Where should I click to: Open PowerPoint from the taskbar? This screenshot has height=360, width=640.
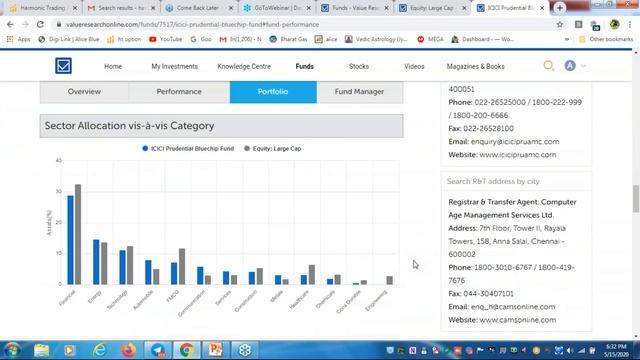[216, 350]
